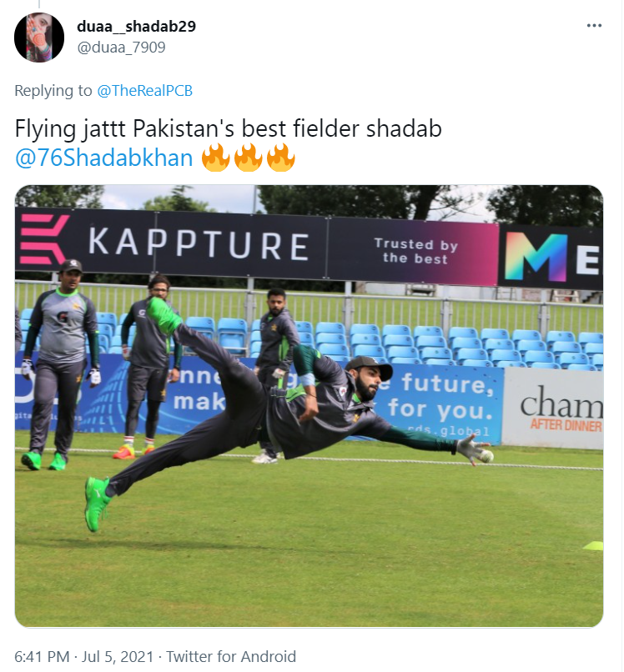Visit the @76Shadabkhan mention link
Screen dimensions: 624x672
pos(103,158)
